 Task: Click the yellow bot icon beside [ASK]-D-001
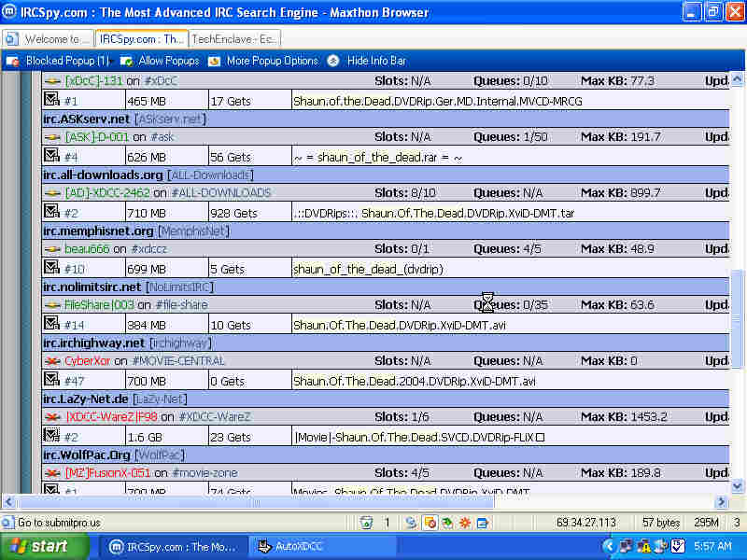coord(52,137)
